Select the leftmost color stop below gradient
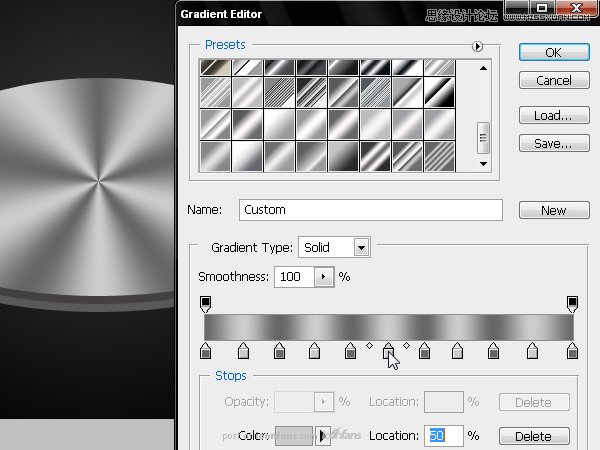The height and width of the screenshot is (450, 600). (206, 350)
